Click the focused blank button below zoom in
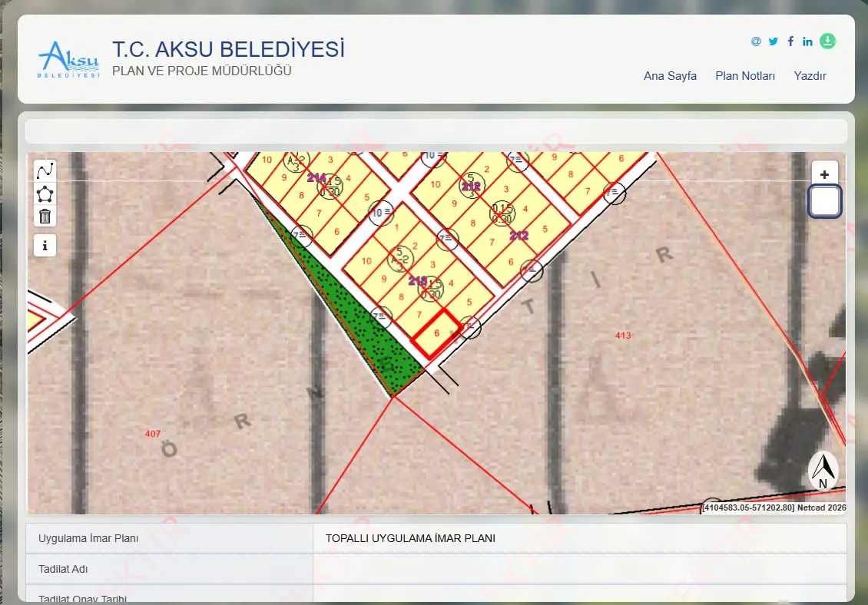The height and width of the screenshot is (605, 868). pos(824,201)
